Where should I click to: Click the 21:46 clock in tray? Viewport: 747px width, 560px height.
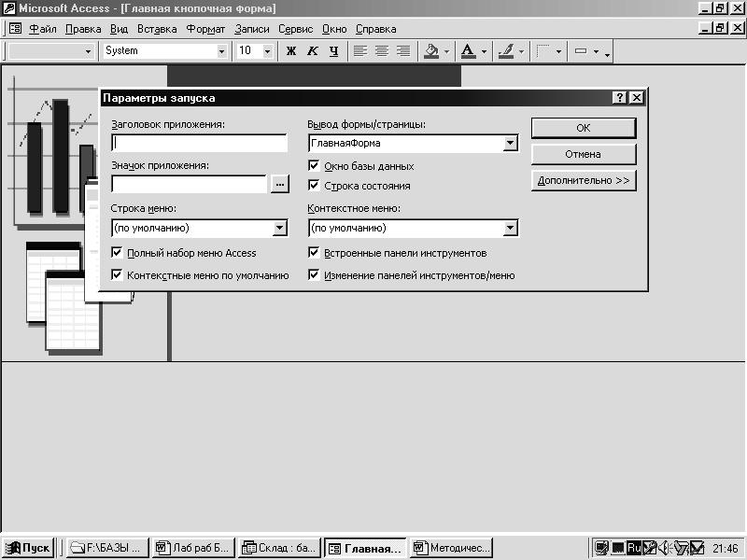pos(726,548)
